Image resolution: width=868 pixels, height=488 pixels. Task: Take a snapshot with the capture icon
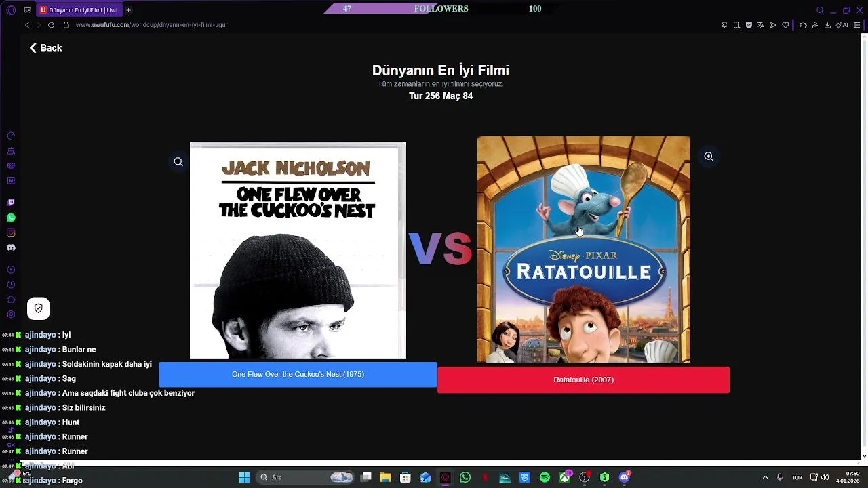(736, 25)
